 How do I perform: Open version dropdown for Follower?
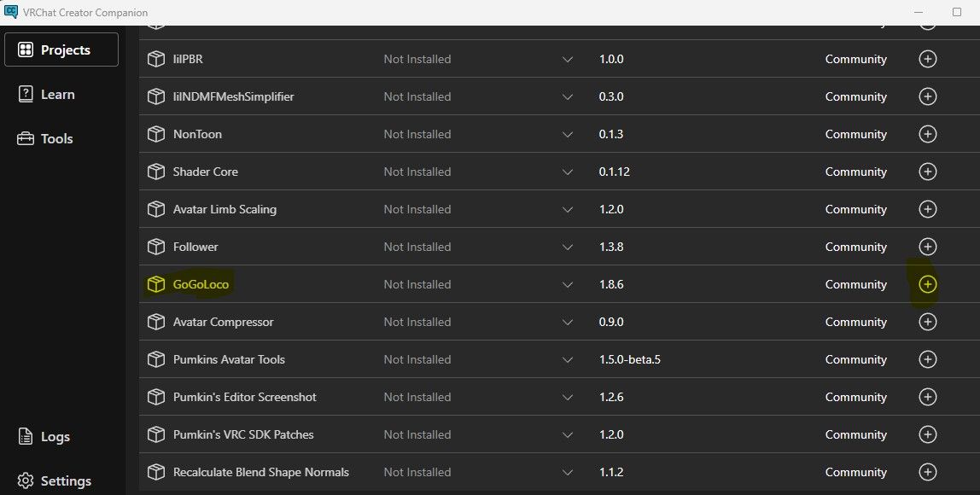567,247
